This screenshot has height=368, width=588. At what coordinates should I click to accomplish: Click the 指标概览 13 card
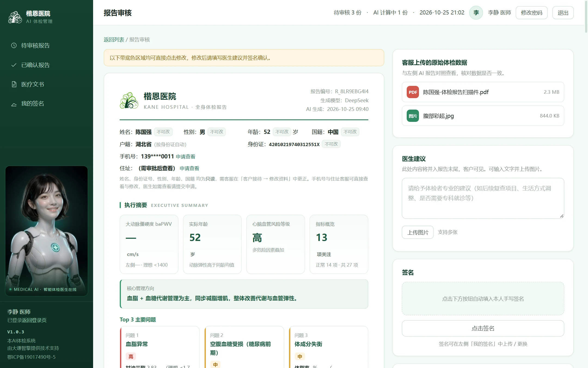click(339, 244)
